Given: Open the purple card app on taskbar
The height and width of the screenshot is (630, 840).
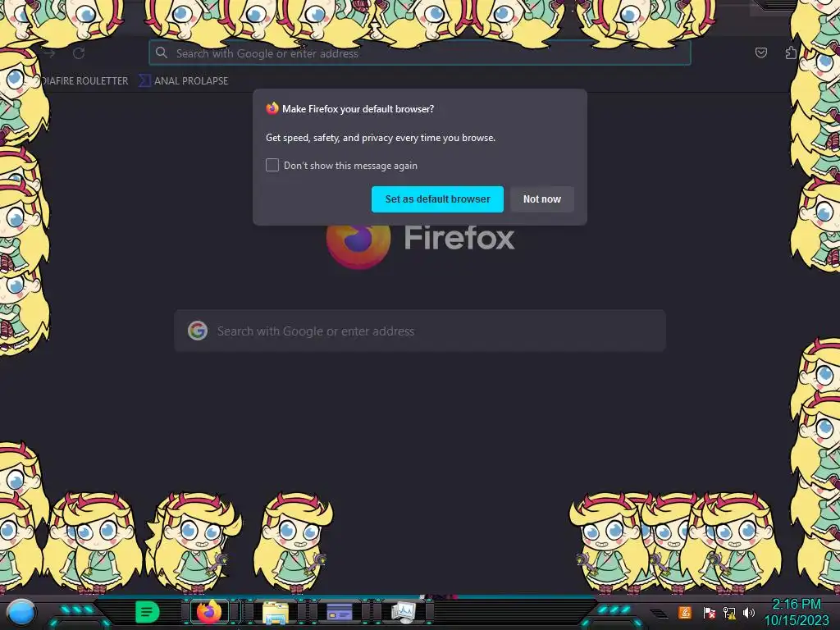Looking at the screenshot, I should [x=339, y=612].
